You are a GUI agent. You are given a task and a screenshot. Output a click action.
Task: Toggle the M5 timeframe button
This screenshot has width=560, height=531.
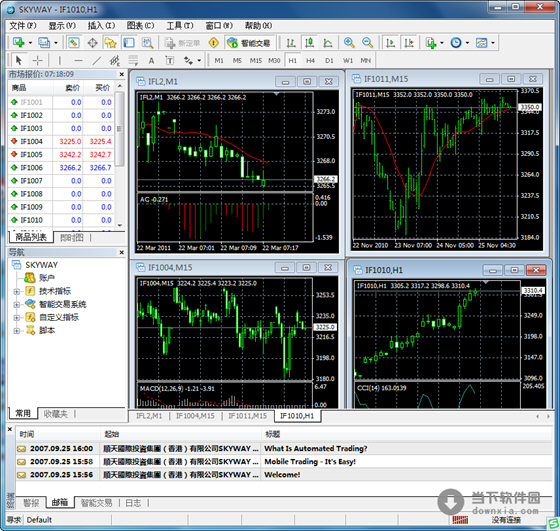237,60
